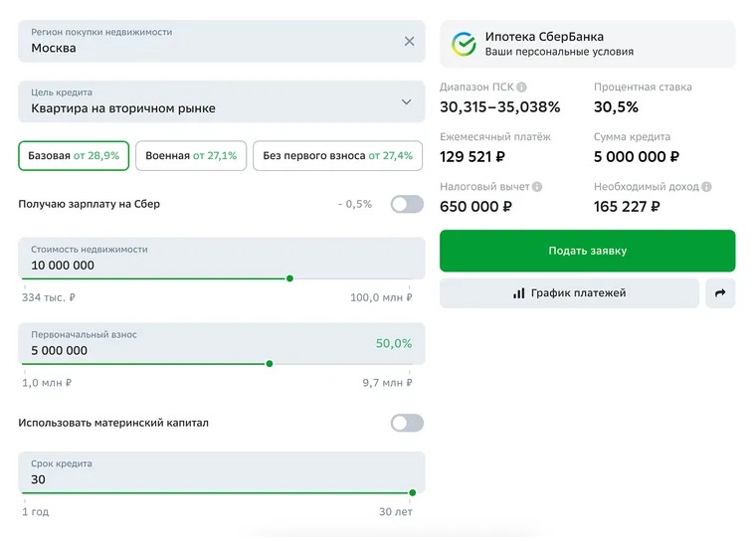The image size is (756, 541).
Task: Open the Регион покупки недвижимости field
Action: [209, 42]
